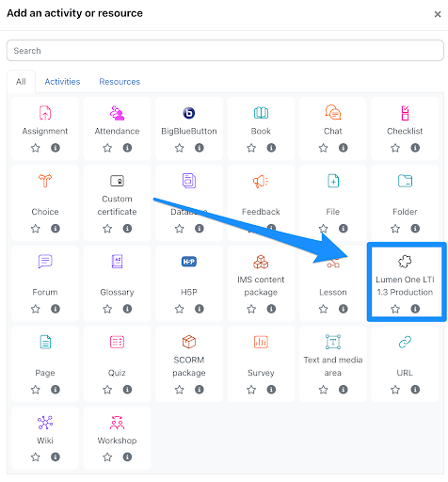
Task: Select Lumen One LTI 1.3 Production tool
Action: coord(405,262)
